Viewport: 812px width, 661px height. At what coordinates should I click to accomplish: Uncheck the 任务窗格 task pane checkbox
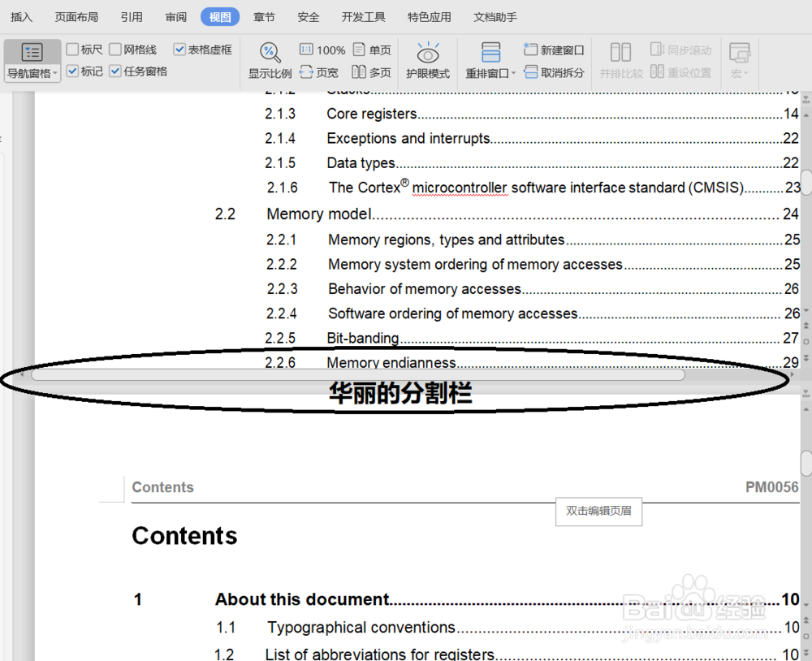tap(115, 71)
